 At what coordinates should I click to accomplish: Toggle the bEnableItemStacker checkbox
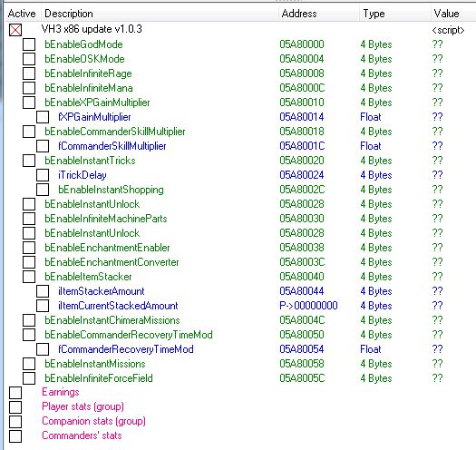pyautogui.click(x=29, y=277)
